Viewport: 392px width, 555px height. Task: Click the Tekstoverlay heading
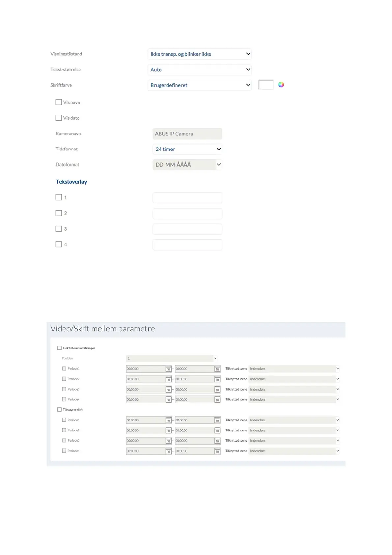[71, 182]
